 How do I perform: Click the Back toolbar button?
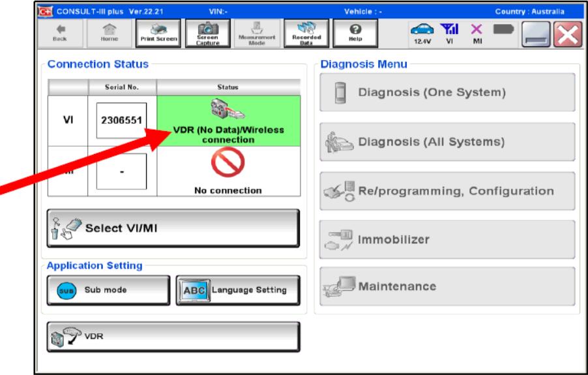pos(61,33)
